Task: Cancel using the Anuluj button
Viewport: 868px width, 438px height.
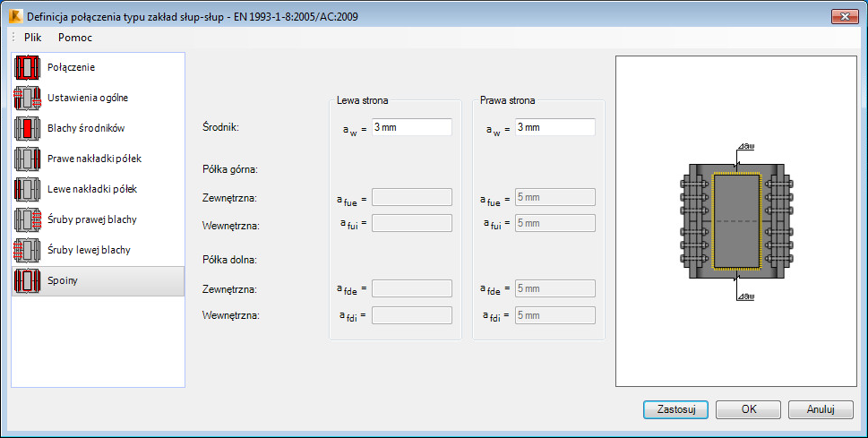Action: 821,409
